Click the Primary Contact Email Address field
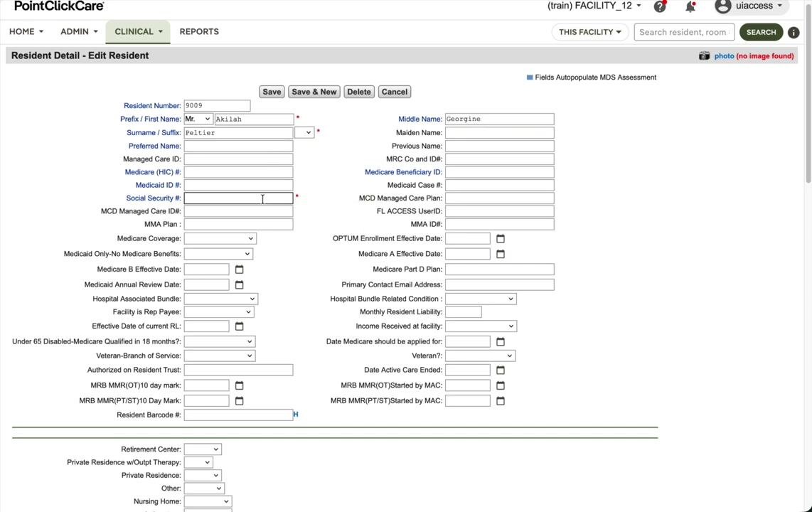 click(500, 284)
